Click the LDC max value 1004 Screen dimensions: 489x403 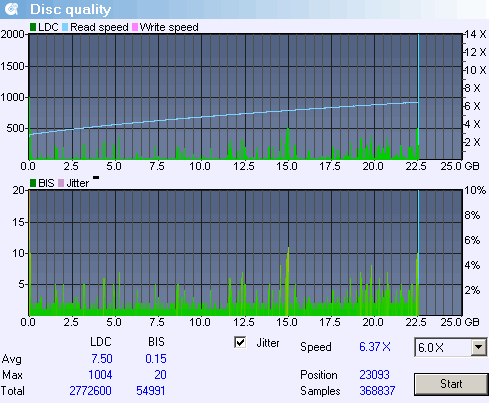(x=100, y=375)
